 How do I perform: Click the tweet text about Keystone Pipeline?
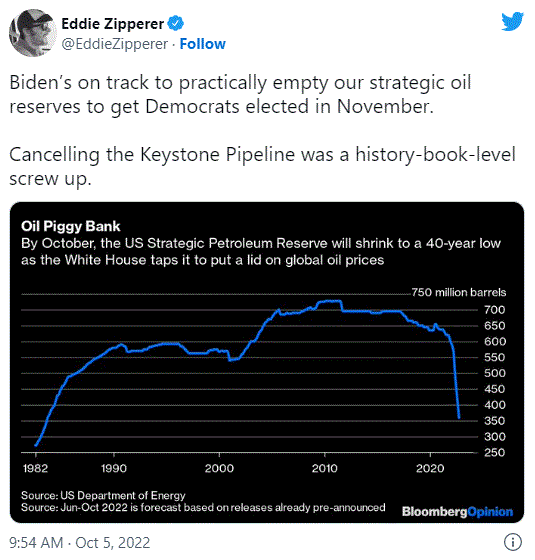[262, 166]
